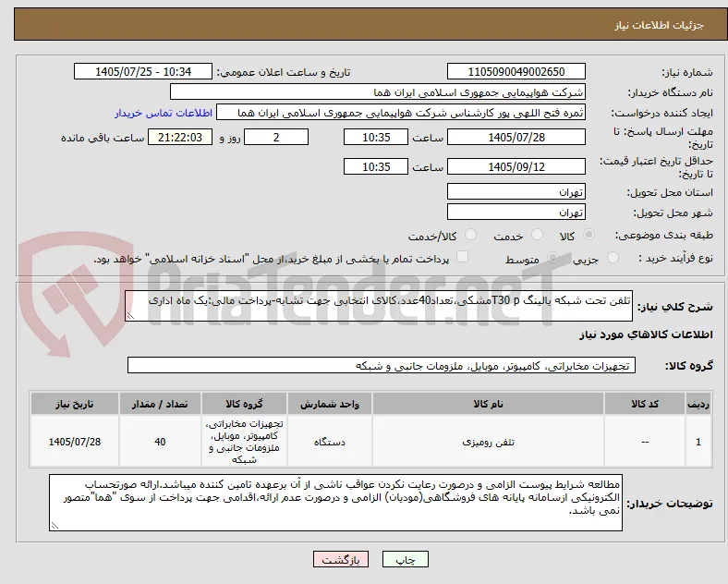The image size is (728, 584).
Task: Click the response deadline time 10:35 field
Action: [x=376, y=137]
